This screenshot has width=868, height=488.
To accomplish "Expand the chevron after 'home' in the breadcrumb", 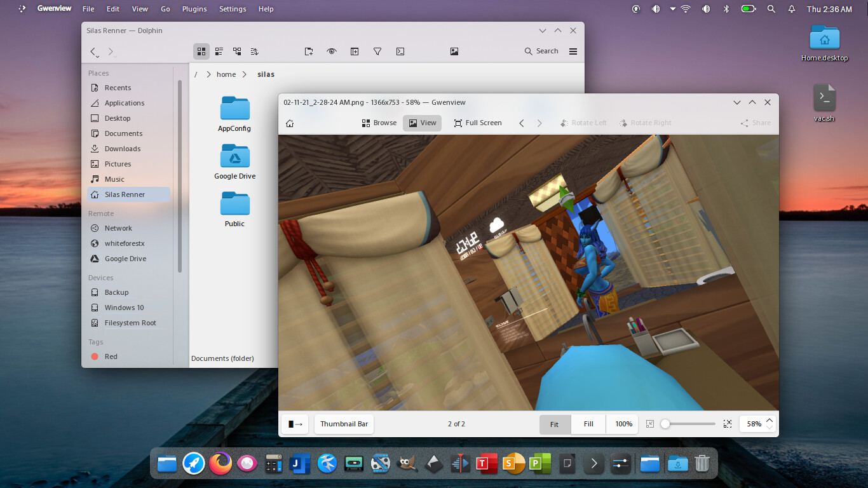I will point(244,74).
